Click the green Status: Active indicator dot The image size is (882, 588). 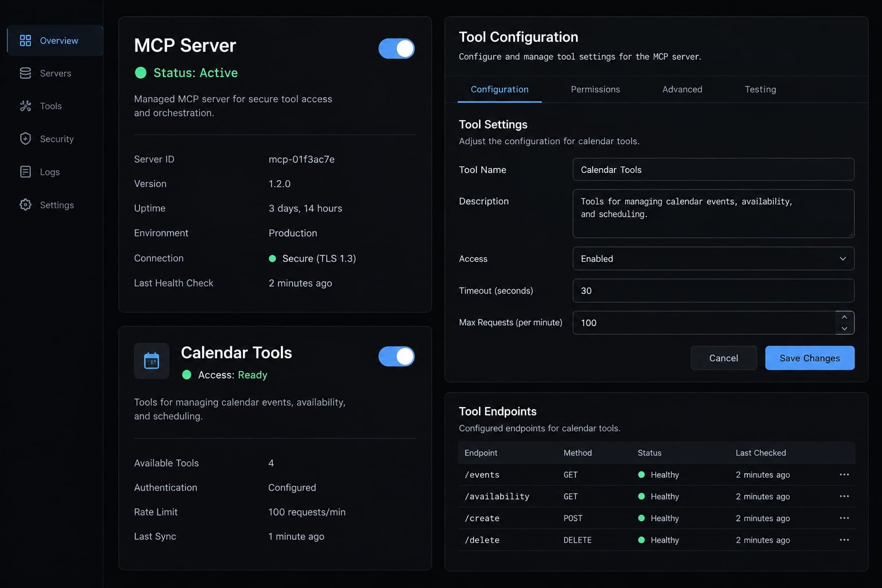pyautogui.click(x=141, y=73)
